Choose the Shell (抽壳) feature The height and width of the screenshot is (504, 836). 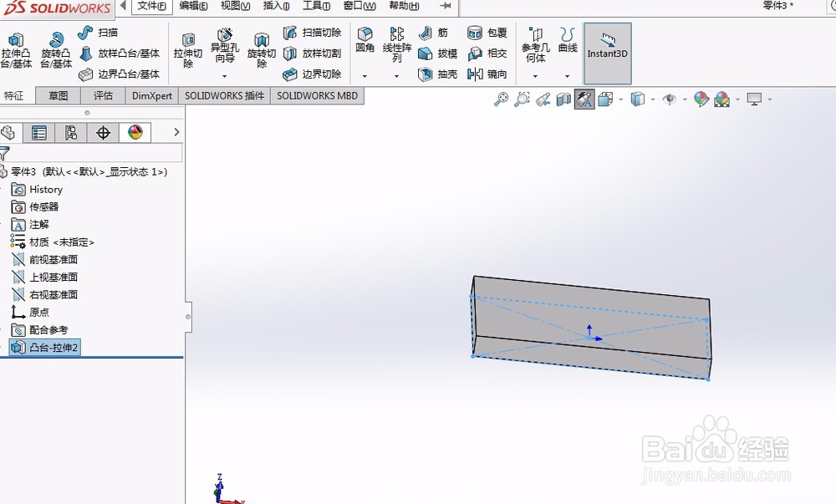coord(437,74)
